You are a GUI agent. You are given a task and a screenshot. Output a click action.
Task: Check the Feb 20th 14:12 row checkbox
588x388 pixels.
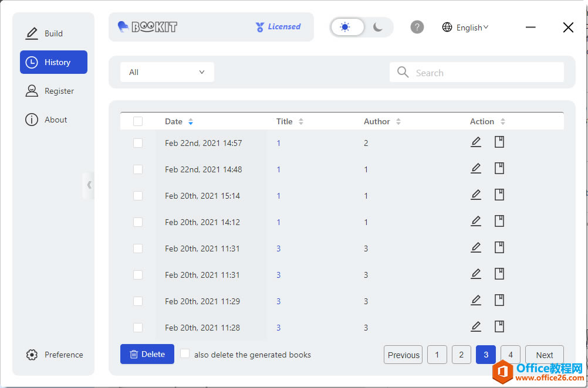pos(138,222)
